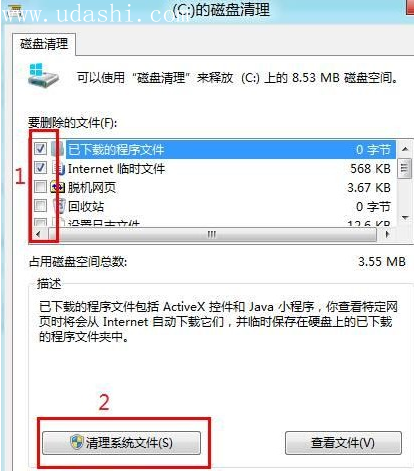Screen dimensions: 414x471
Task: Click the downloaded program files icon
Action: (58, 149)
